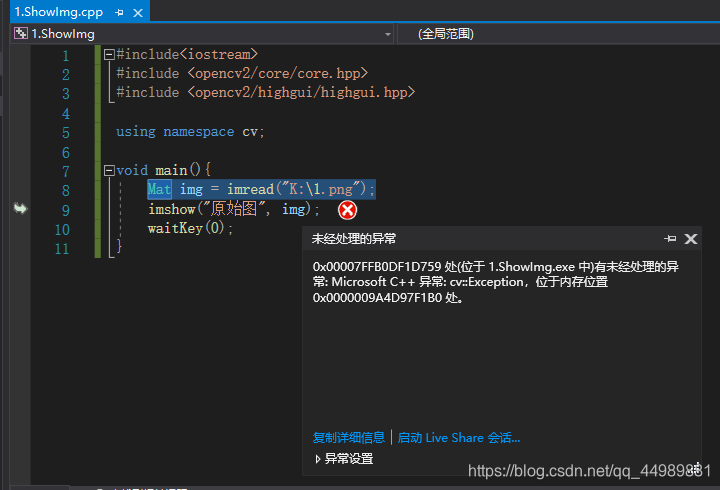The width and height of the screenshot is (720, 490).
Task: Click the imshow call on line 9
Action: (172, 209)
